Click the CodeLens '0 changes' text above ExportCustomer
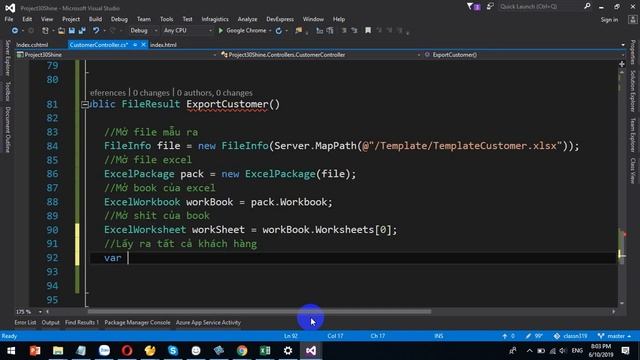 click(x=151, y=93)
